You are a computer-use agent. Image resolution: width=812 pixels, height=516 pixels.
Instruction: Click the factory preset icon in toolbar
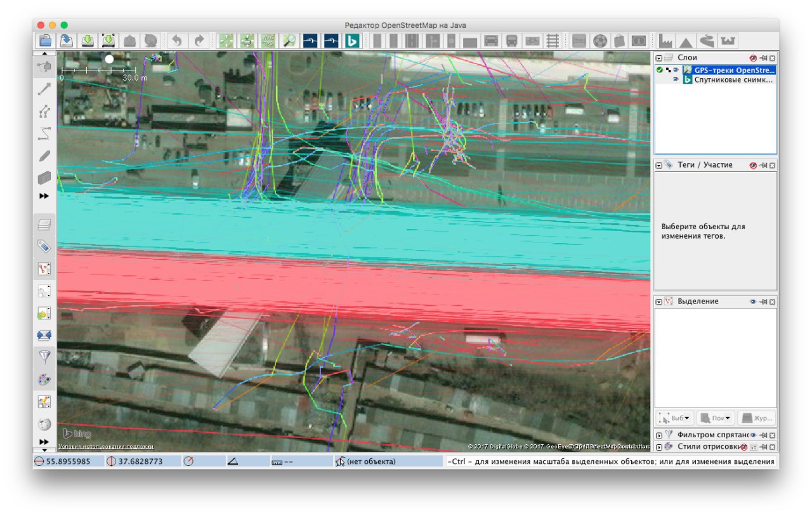click(x=665, y=41)
